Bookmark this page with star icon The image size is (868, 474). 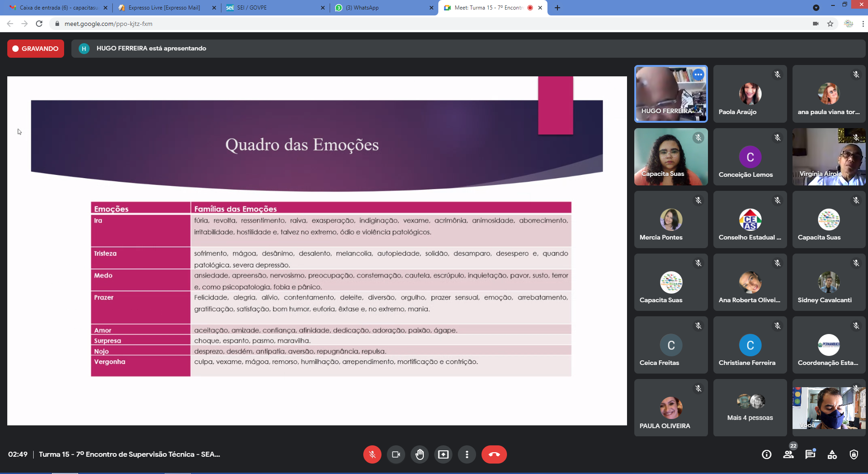pos(830,24)
